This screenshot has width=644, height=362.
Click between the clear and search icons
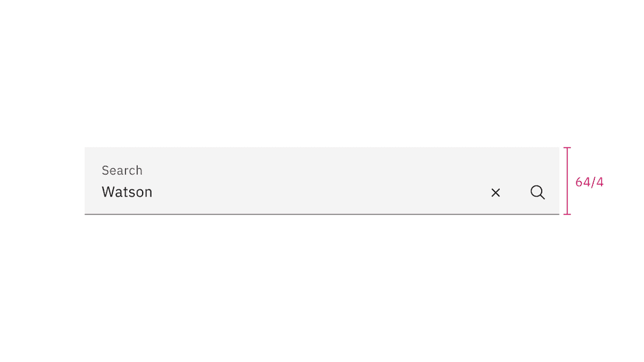point(517,192)
